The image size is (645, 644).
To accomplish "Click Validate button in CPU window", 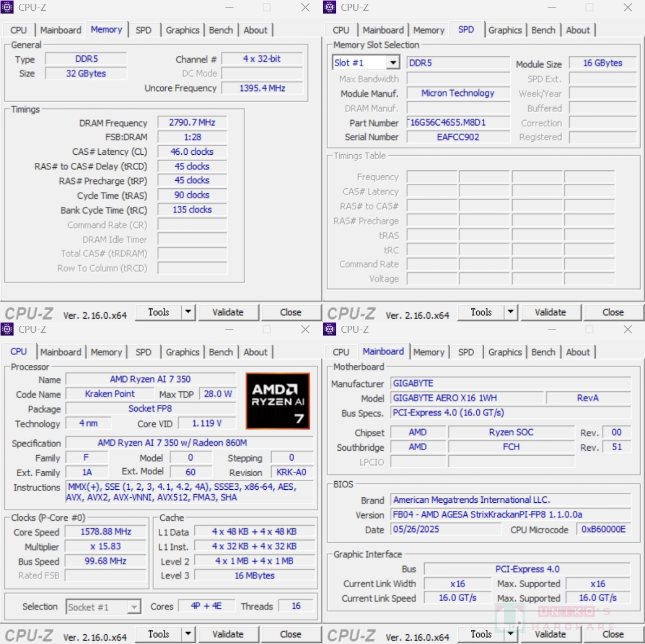I will [x=228, y=634].
